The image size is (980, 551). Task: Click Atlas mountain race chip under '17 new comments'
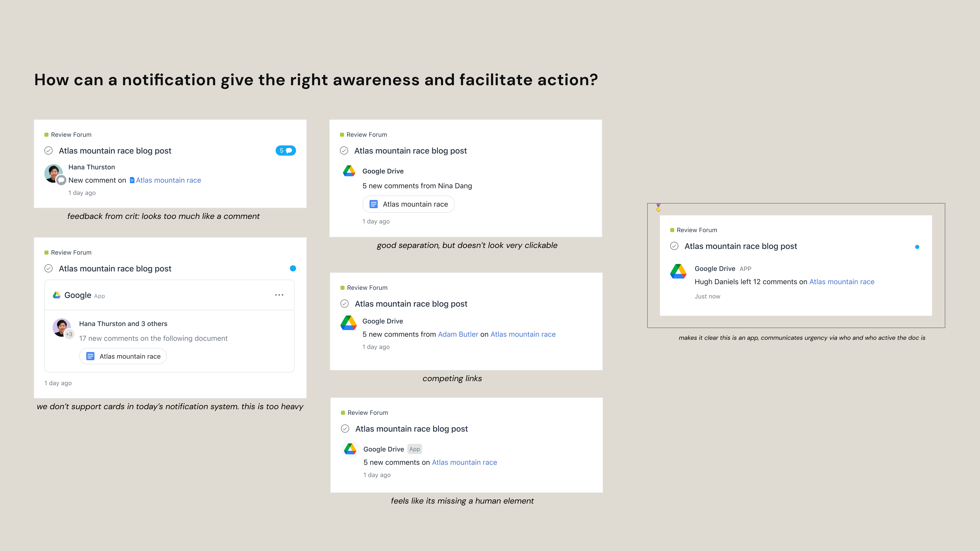coord(123,356)
